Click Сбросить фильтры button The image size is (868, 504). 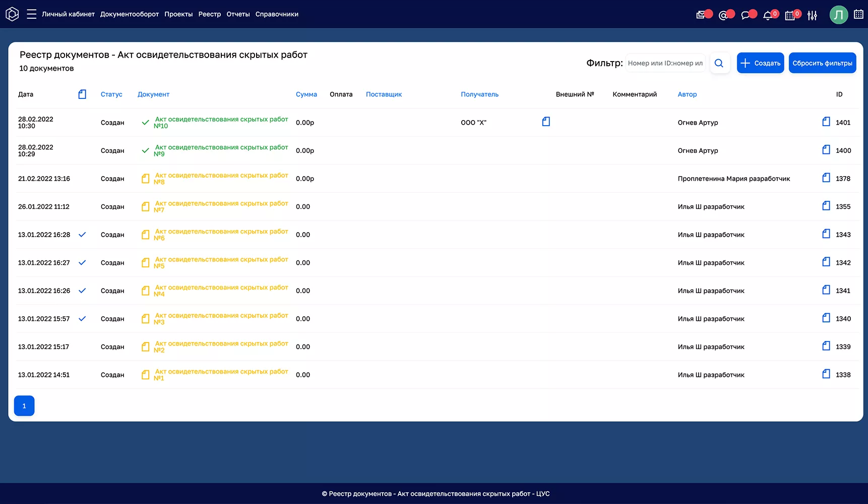822,63
